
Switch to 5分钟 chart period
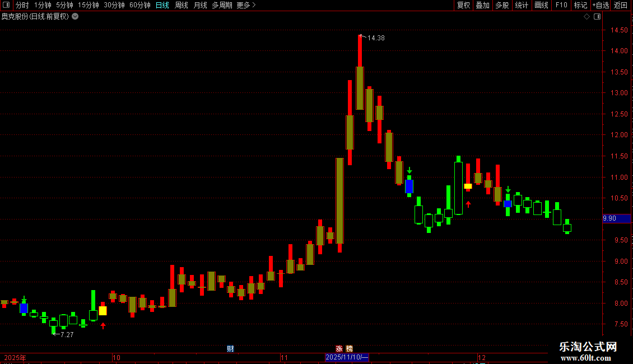[64, 5]
